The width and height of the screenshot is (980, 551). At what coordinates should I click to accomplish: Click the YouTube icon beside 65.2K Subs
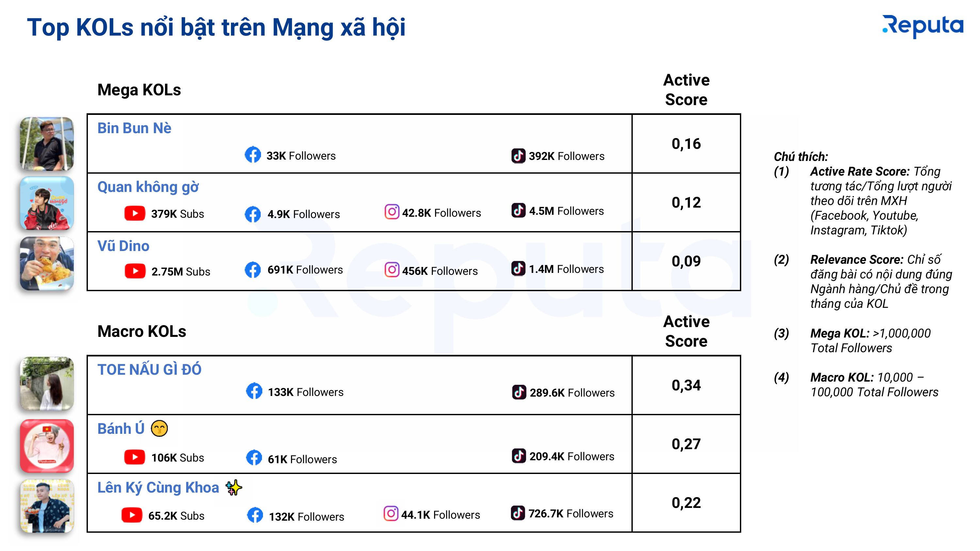[x=132, y=515]
